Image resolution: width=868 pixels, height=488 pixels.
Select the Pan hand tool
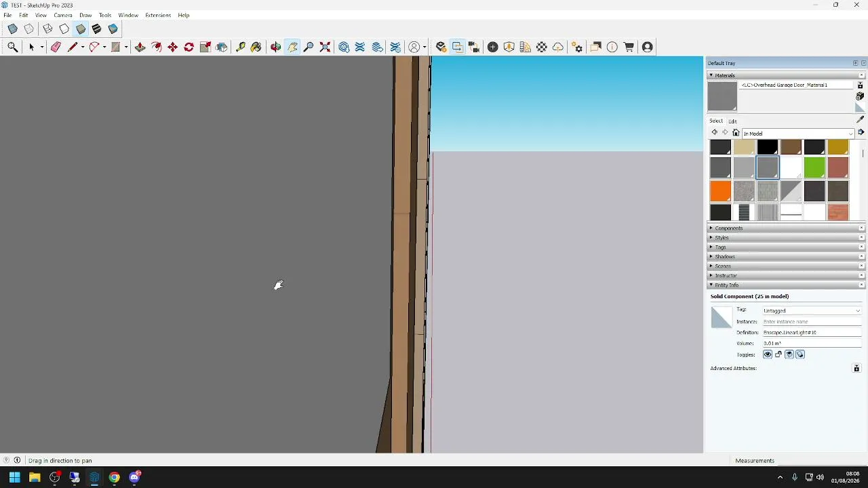pos(292,47)
